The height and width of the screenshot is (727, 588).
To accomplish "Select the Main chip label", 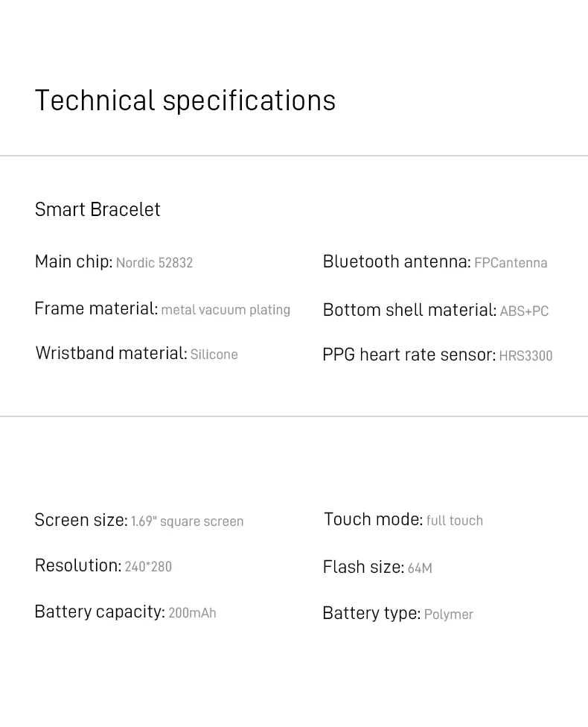I will tap(73, 261).
